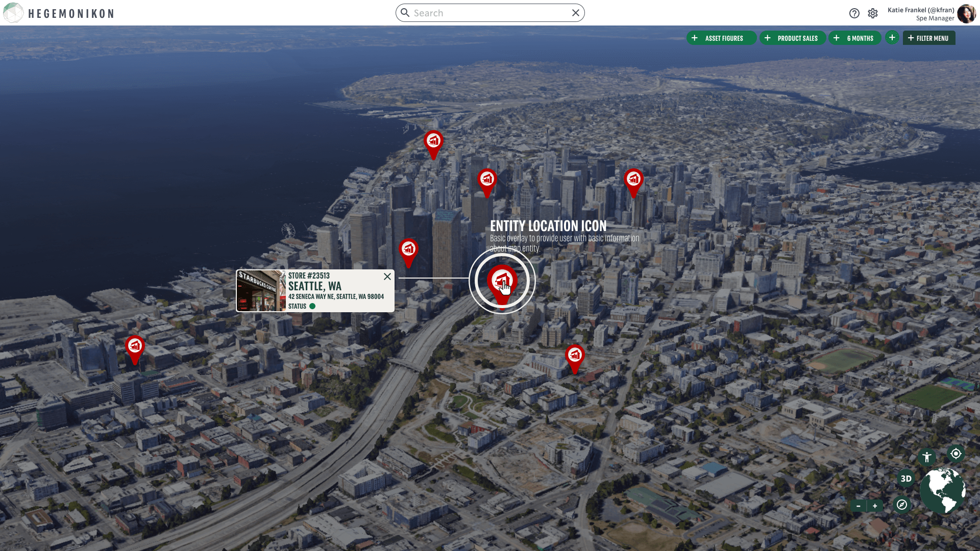Screen dimensions: 980x551
Task: Click the help question mark icon
Action: (x=854, y=13)
